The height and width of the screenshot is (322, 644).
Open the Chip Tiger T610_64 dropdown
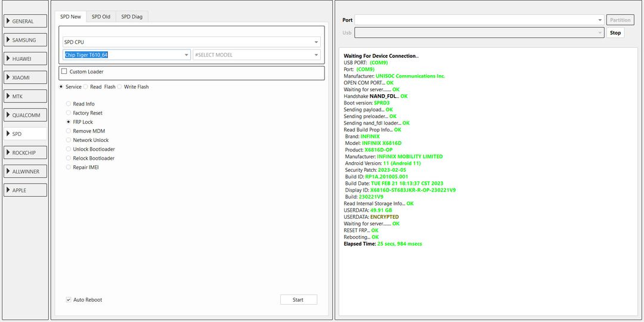127,55
